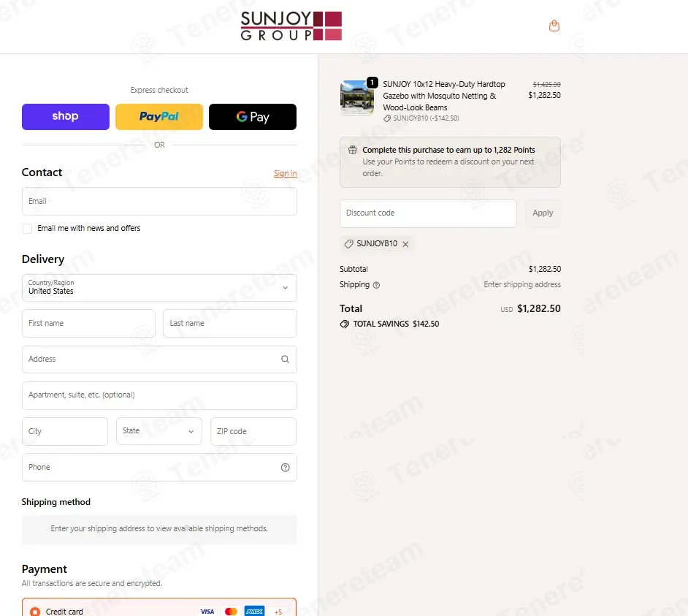
Task: Focus the Discount code field
Action: (428, 213)
